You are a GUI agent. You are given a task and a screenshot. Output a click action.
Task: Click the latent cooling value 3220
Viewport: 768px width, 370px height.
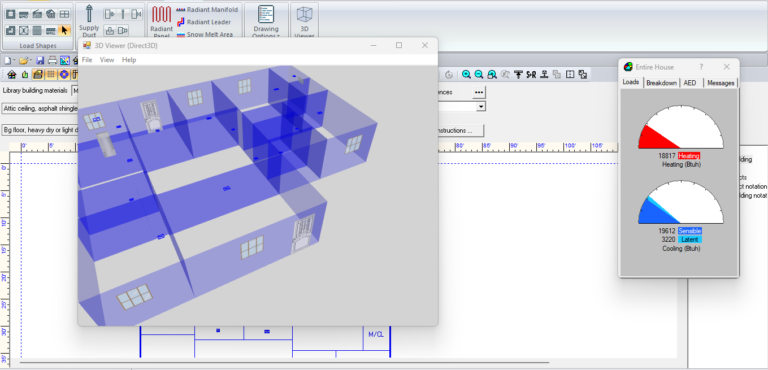(x=669, y=240)
